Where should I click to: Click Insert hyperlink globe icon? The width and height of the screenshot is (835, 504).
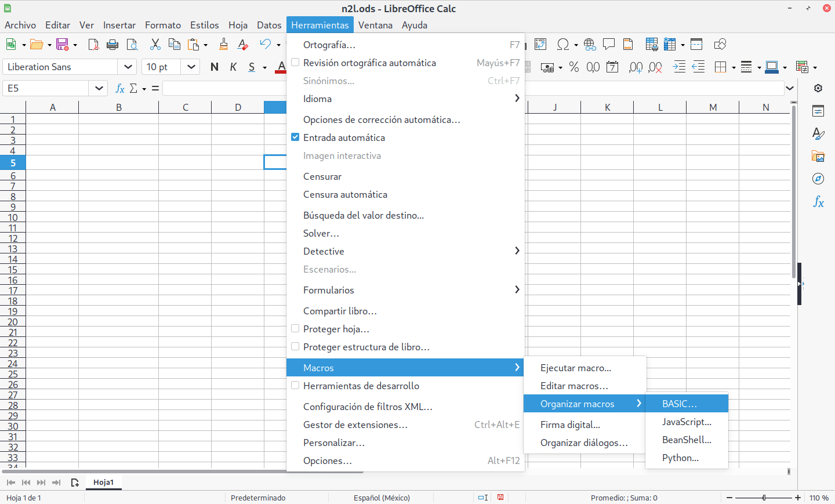pyautogui.click(x=590, y=44)
